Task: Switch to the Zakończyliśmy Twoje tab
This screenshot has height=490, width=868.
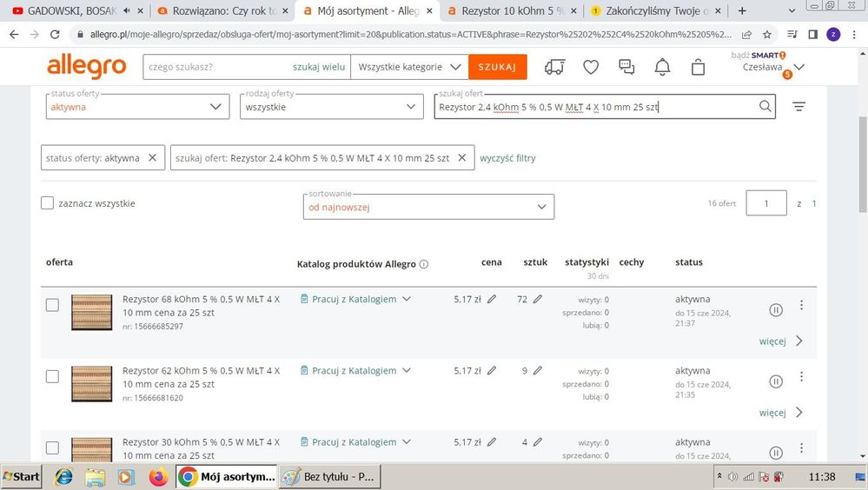Action: (657, 10)
